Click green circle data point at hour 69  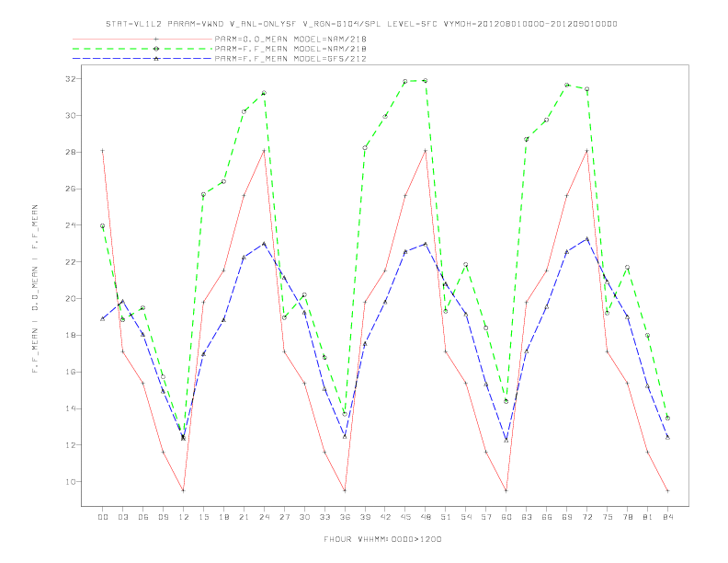[567, 85]
